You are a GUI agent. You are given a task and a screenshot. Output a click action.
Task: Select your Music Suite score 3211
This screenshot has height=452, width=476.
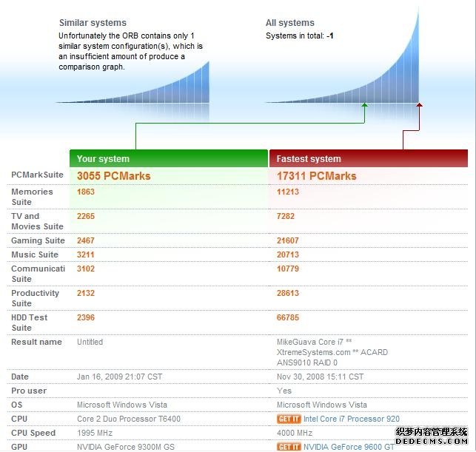tap(86, 254)
